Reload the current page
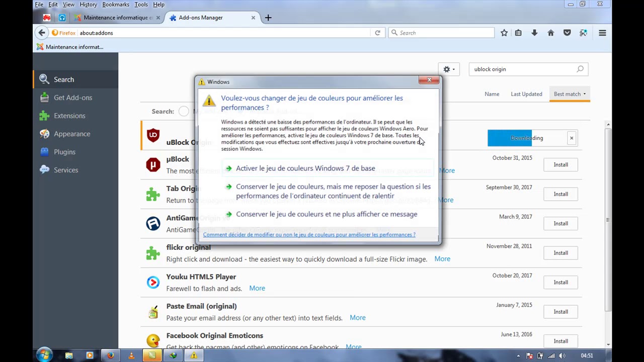Viewport: 644px width, 362px height. coord(377,33)
